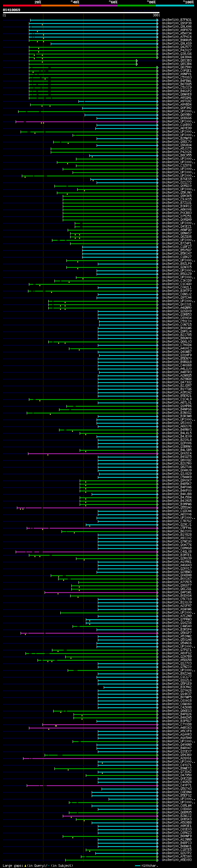Click the UniRef100_A9NPV1 label
The image size is (197, 868).
click(177, 74)
